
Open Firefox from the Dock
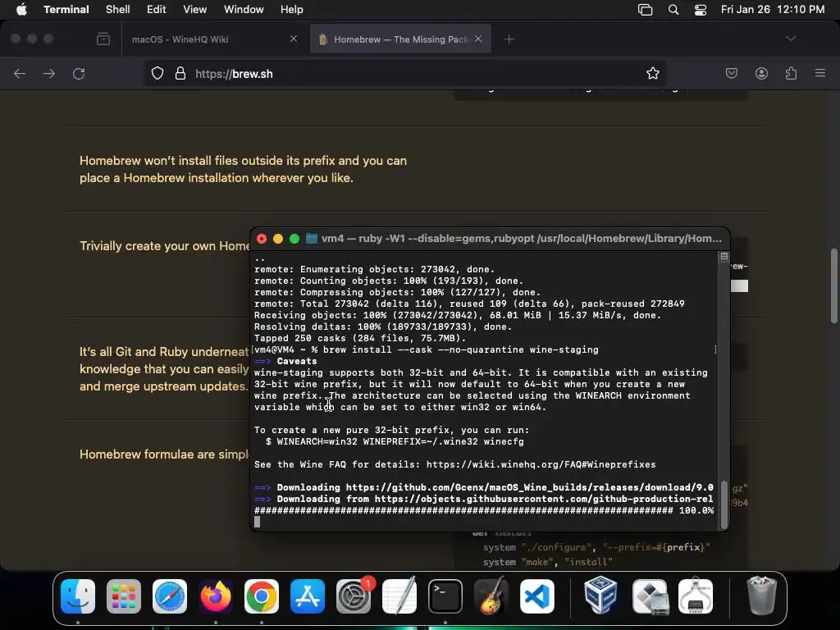(216, 596)
